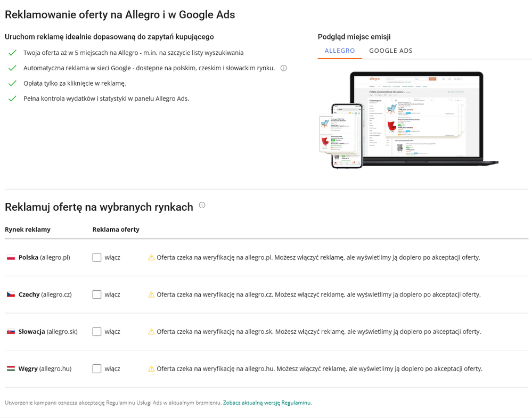Click warning icon in allegro.hu row
This screenshot has width=532, height=418.
tap(151, 368)
